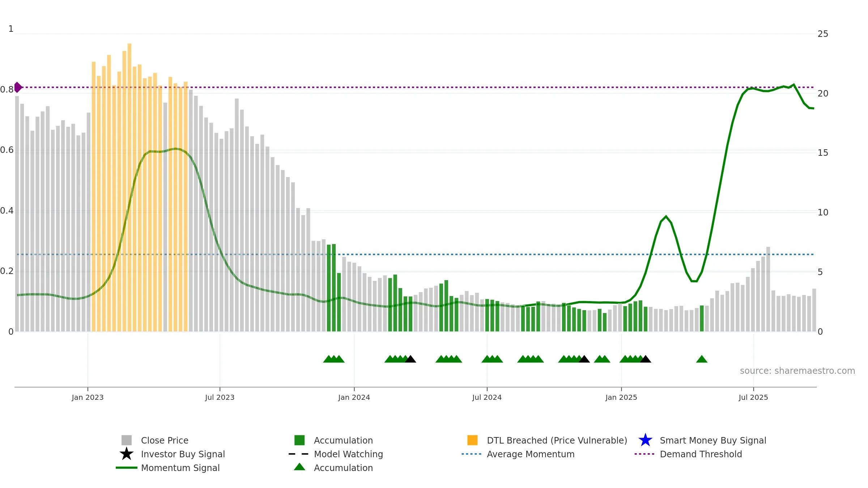The image size is (868, 488).
Task: Click the black Investor Buy Signal star
Action: point(127,454)
